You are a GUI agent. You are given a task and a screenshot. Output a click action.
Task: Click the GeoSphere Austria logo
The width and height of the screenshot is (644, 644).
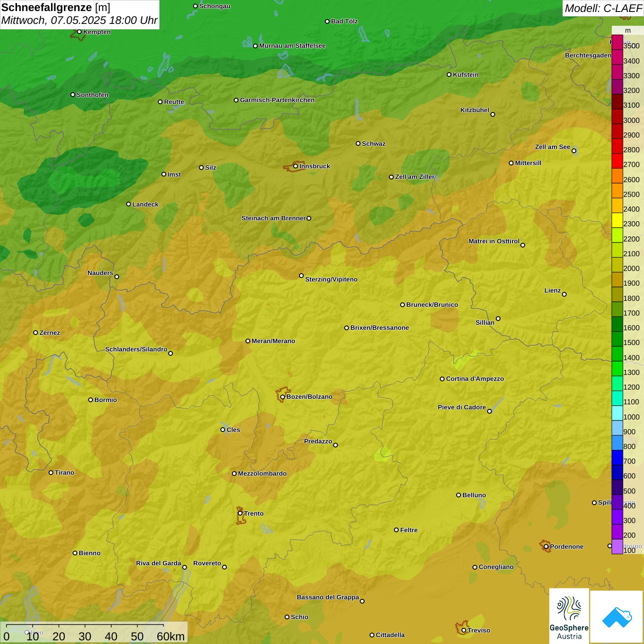(569, 616)
